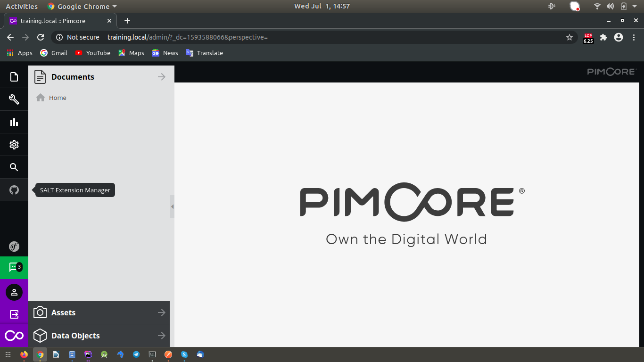Expand Documents panel with the arrow
Image resolution: width=644 pixels, height=362 pixels.
click(x=162, y=77)
